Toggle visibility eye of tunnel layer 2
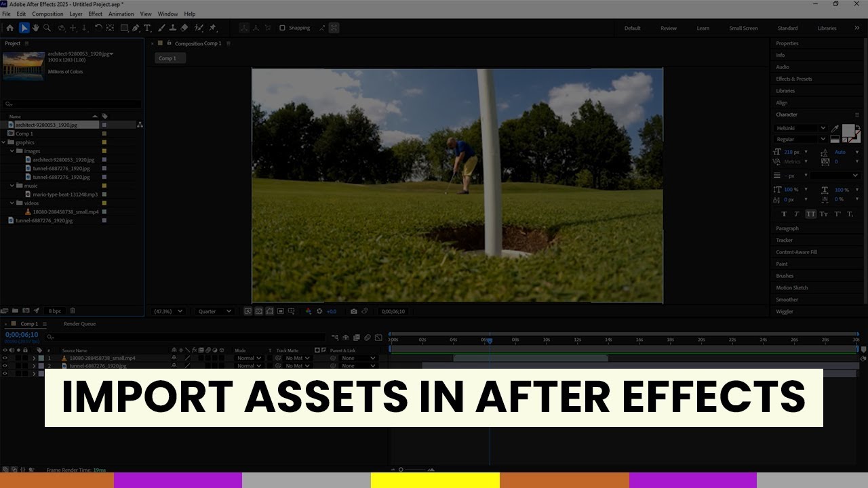The width and height of the screenshot is (868, 488). 5,366
